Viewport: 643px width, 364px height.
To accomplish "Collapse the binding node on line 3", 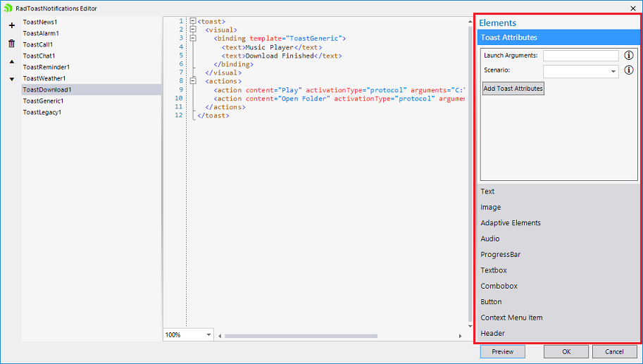I will (193, 38).
